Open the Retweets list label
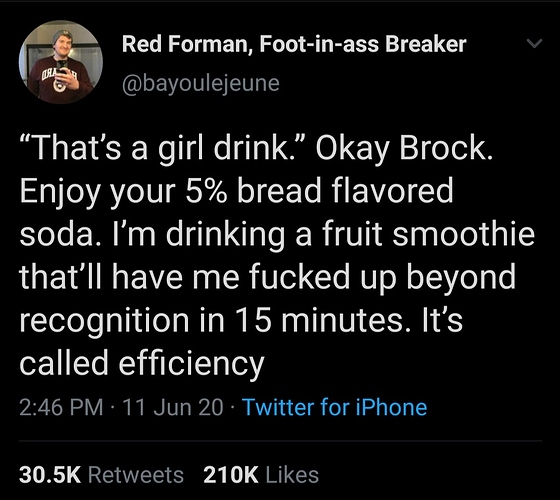This screenshot has height=500, width=560. [136, 475]
